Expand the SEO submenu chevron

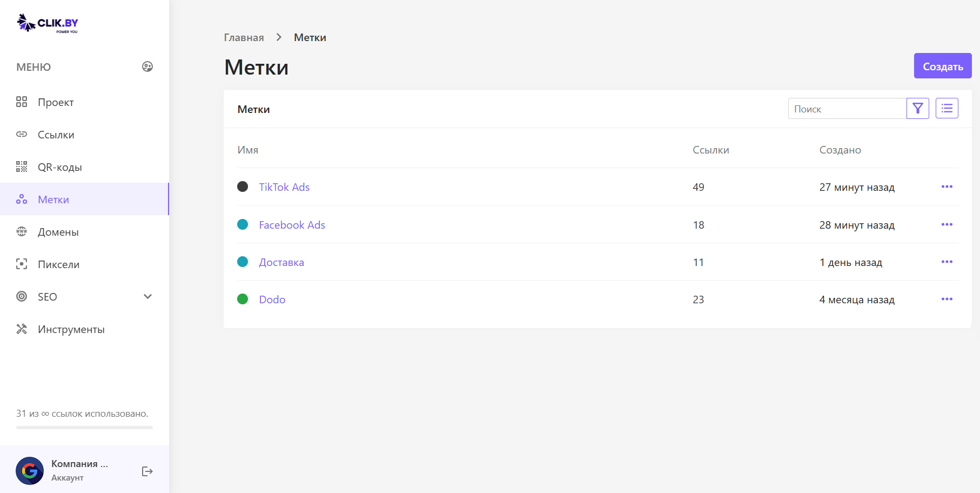[x=147, y=297]
